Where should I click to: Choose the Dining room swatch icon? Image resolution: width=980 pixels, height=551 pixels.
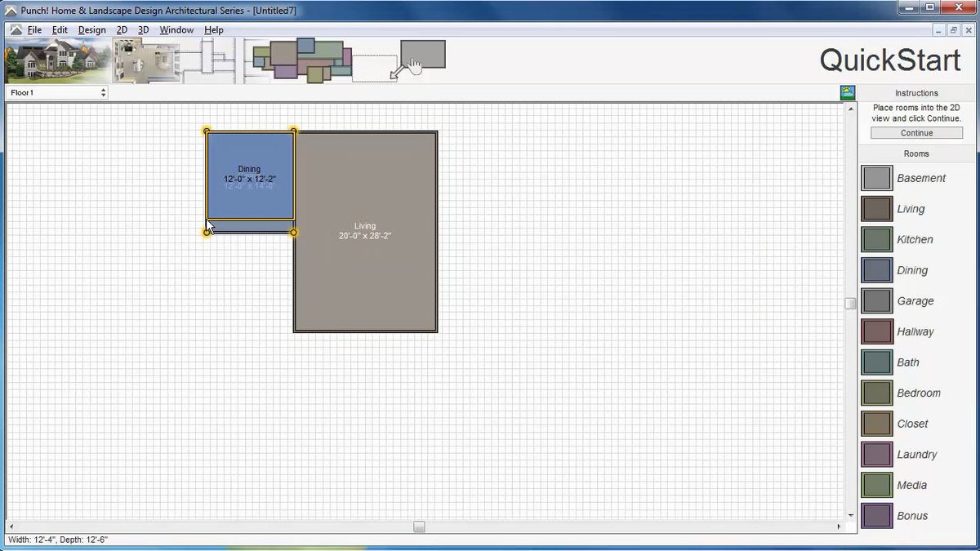[876, 270]
